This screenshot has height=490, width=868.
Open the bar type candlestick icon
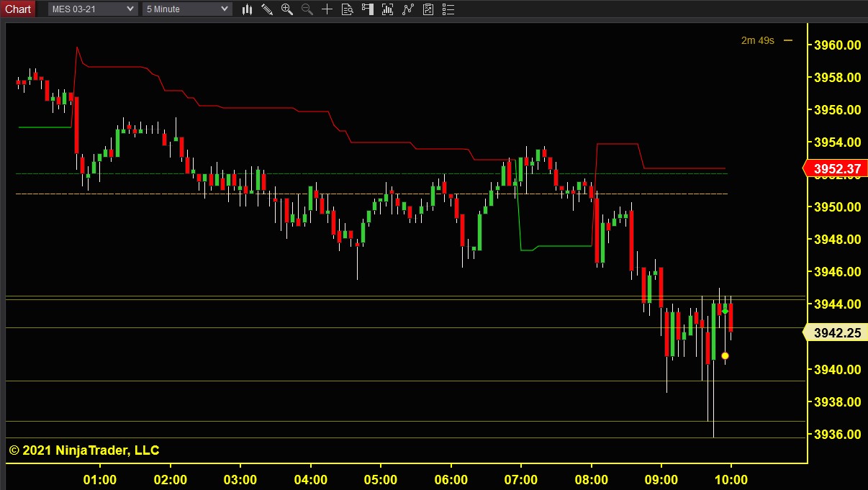(x=247, y=9)
